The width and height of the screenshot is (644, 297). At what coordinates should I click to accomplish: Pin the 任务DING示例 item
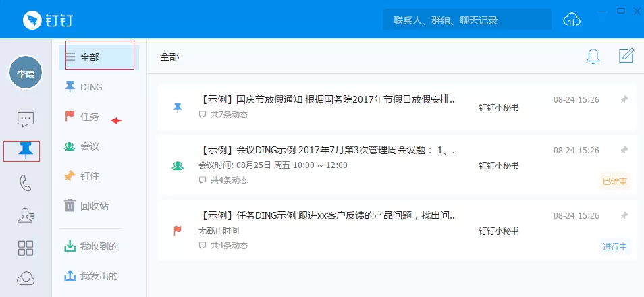pos(624,215)
